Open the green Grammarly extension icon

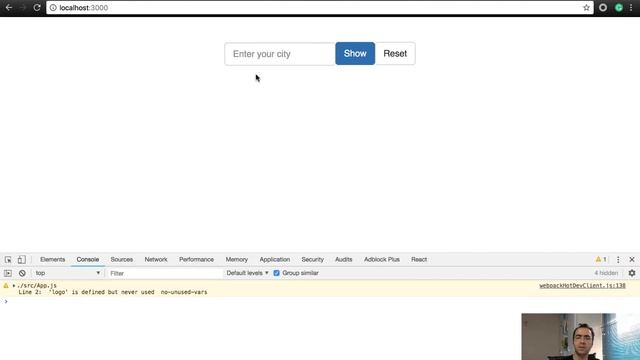pyautogui.click(x=619, y=7)
